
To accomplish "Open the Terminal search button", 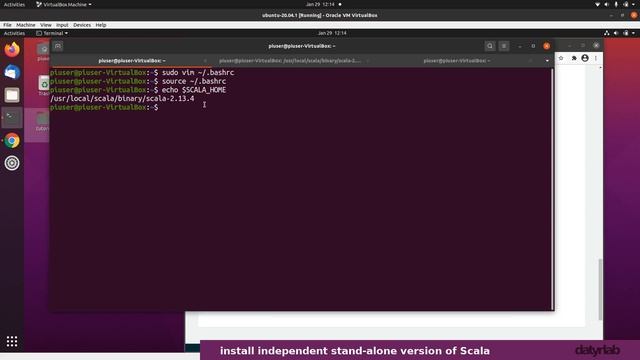I will click(490, 46).
